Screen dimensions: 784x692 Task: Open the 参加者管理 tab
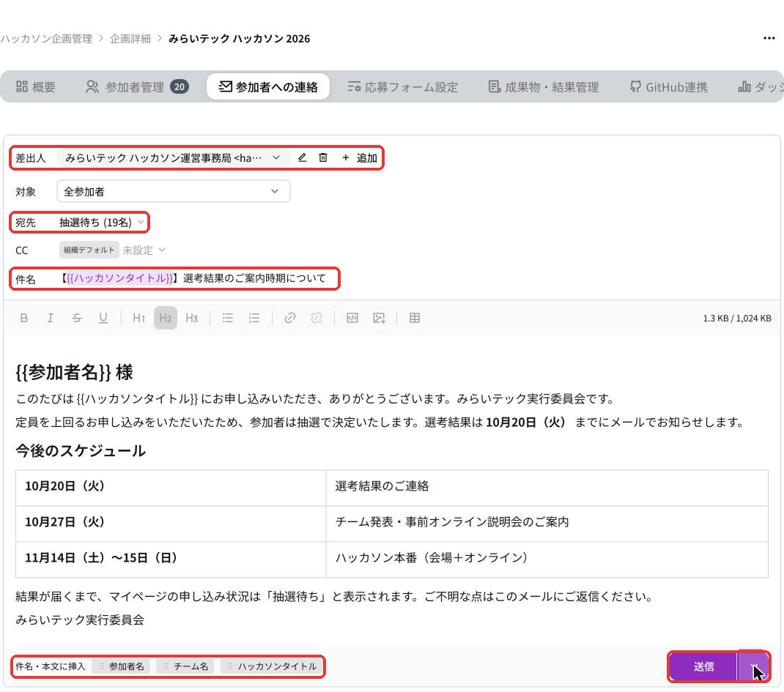click(x=138, y=87)
